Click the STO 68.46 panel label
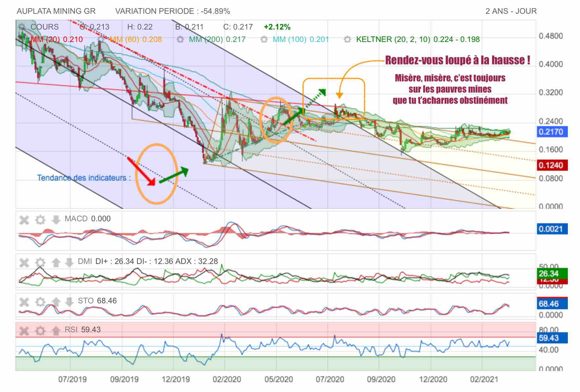Screen dimensions: 580x392 [97, 301]
